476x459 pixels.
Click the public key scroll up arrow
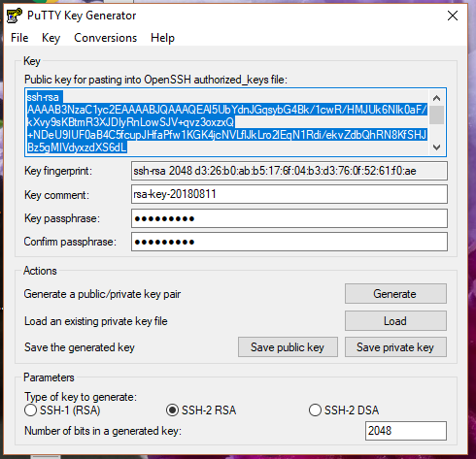[x=436, y=98]
